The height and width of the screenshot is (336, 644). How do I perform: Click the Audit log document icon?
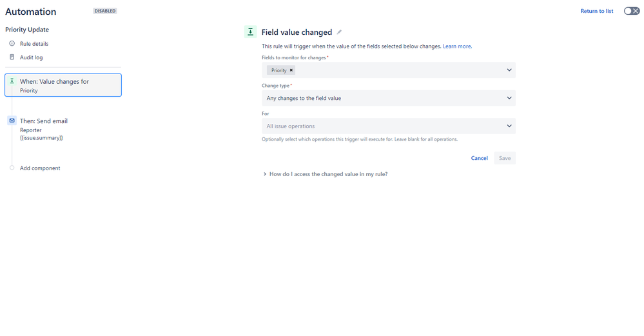tap(12, 57)
